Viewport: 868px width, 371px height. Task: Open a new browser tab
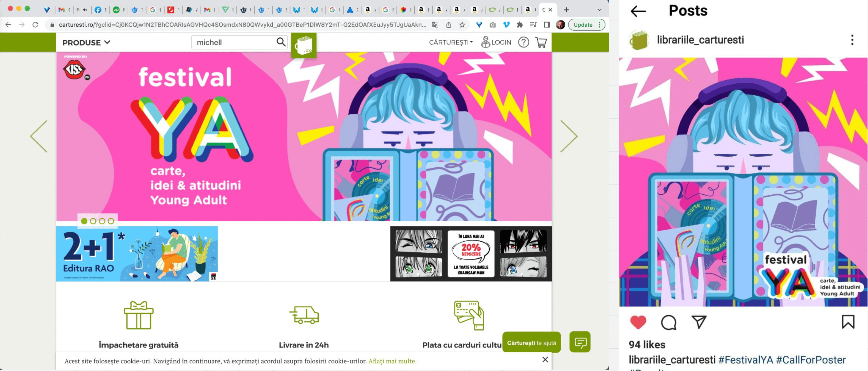pos(566,10)
